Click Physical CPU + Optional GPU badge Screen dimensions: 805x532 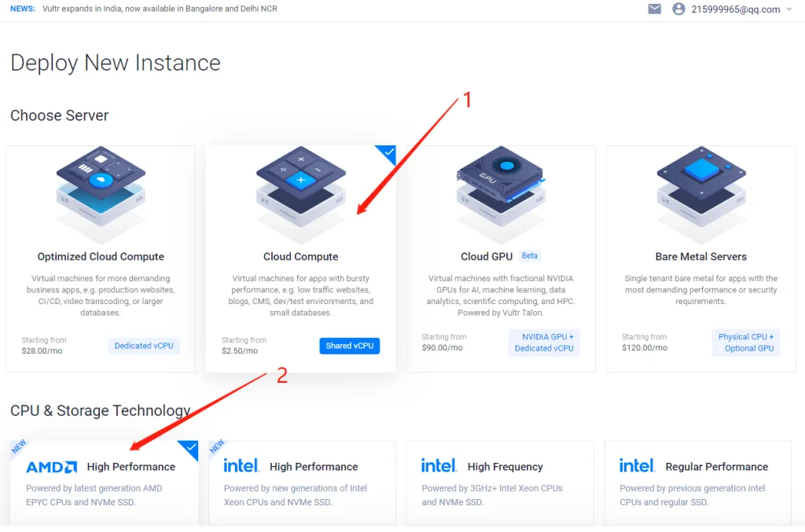(746, 342)
